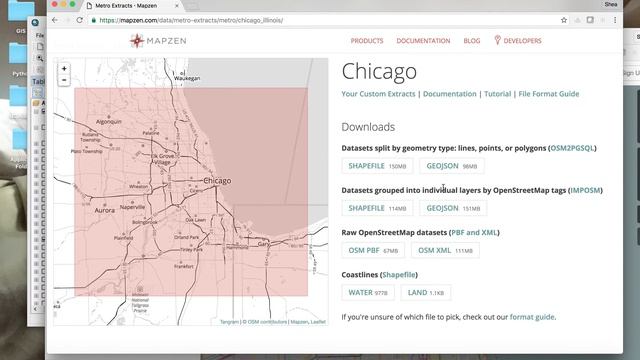
Task: Open Chrome's three-dot menu
Action: (x=615, y=20)
